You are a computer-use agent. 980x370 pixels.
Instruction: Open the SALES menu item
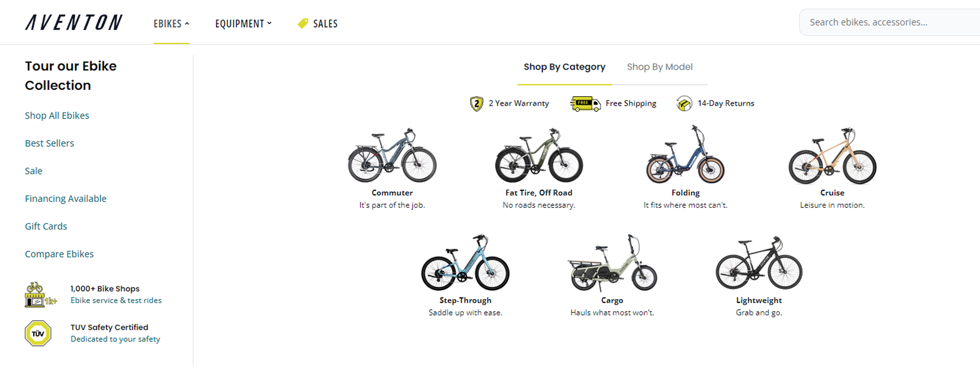326,24
